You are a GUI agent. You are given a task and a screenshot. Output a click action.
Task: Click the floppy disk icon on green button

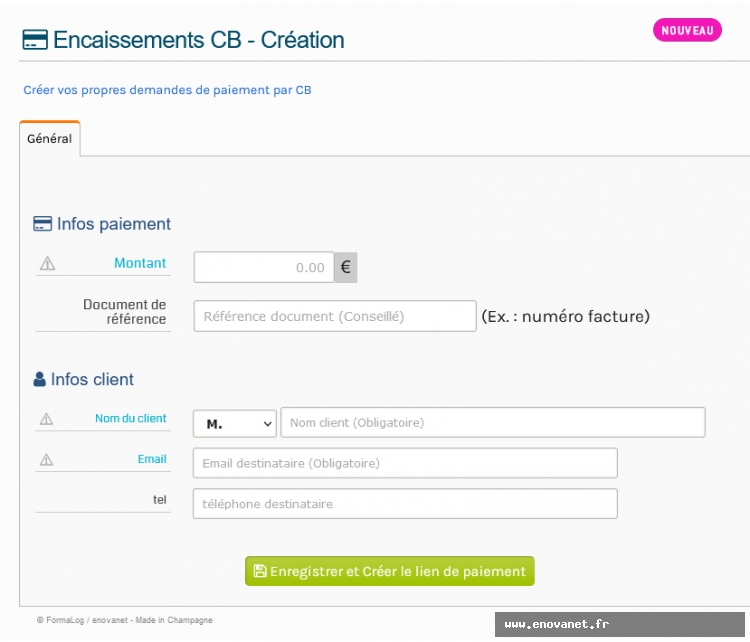(x=260, y=571)
